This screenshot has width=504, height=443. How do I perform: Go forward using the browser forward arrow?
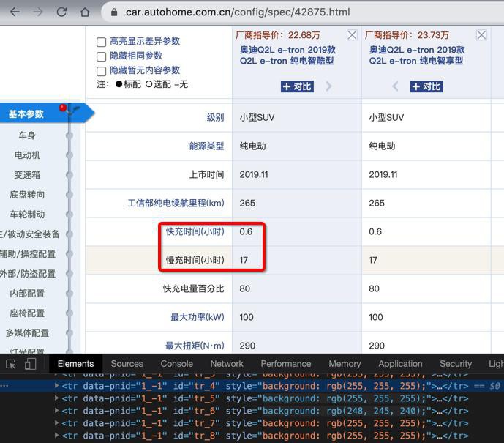click(38, 12)
